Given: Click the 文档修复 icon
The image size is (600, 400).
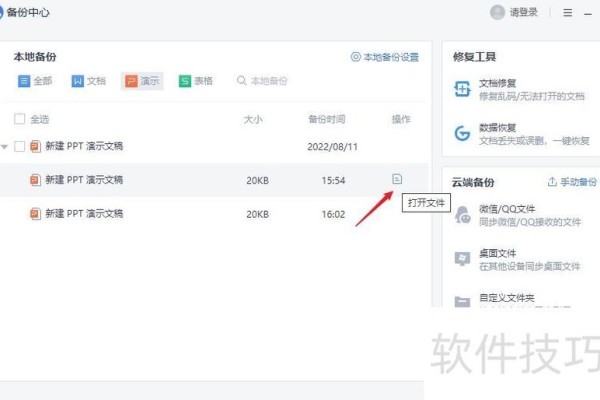Looking at the screenshot, I should click(x=462, y=89).
